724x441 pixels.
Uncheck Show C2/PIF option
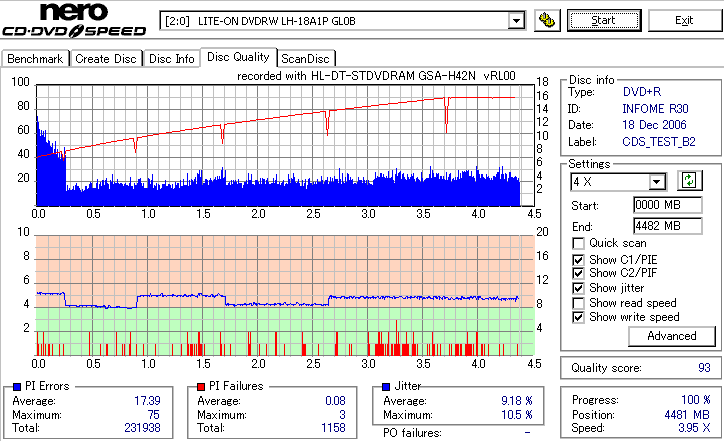[578, 273]
